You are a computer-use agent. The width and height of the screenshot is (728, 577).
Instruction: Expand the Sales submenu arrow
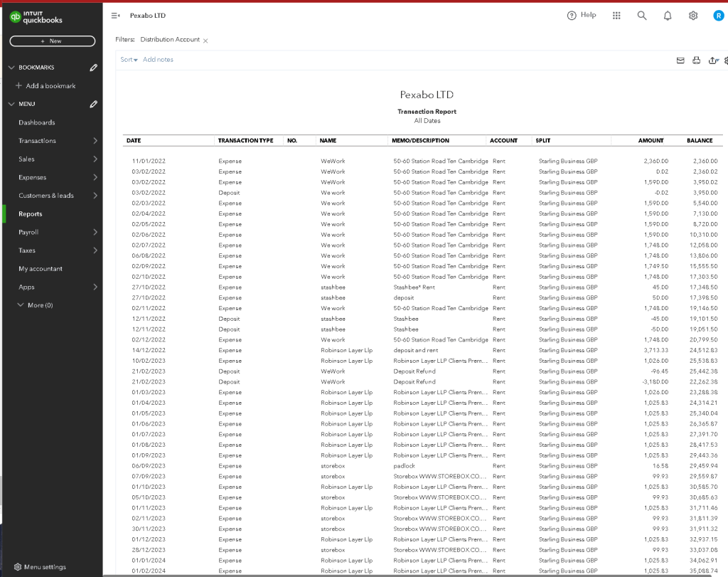95,159
